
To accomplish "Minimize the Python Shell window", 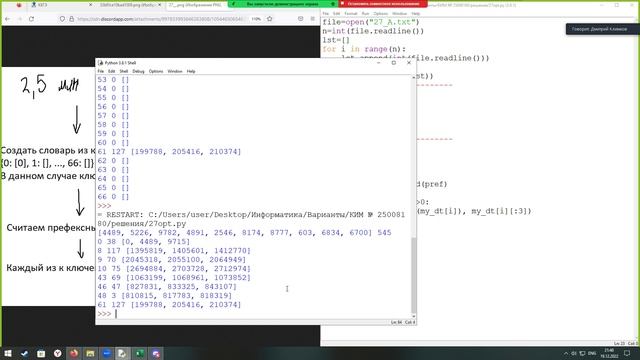I will click(x=378, y=63).
